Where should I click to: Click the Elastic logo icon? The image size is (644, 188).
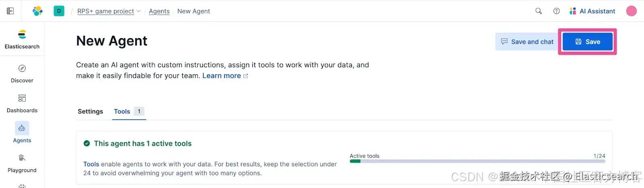click(x=37, y=11)
